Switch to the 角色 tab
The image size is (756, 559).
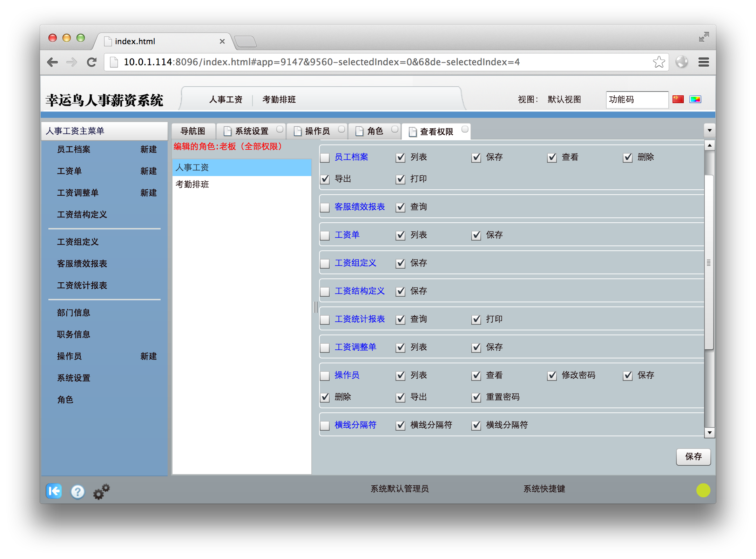coord(375,131)
